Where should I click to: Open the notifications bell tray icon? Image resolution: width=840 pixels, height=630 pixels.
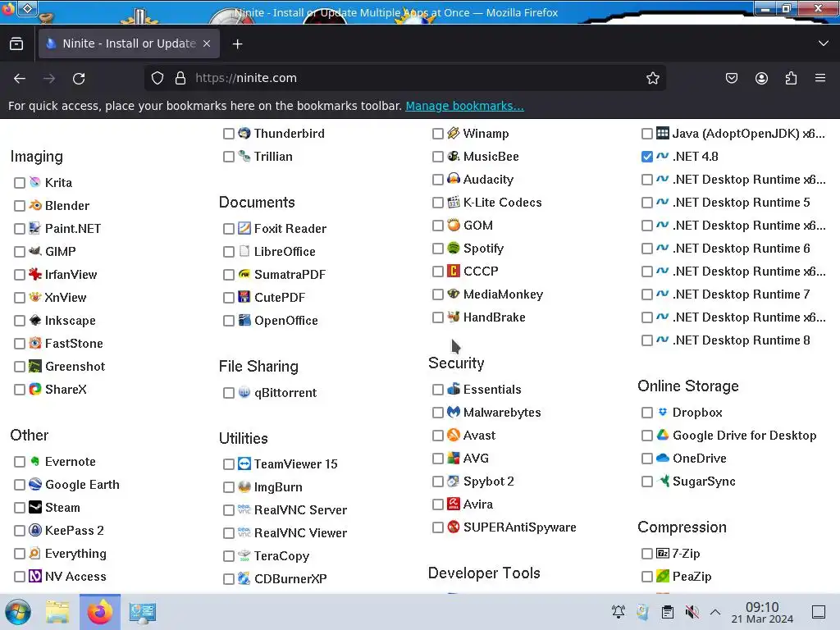coord(619,612)
